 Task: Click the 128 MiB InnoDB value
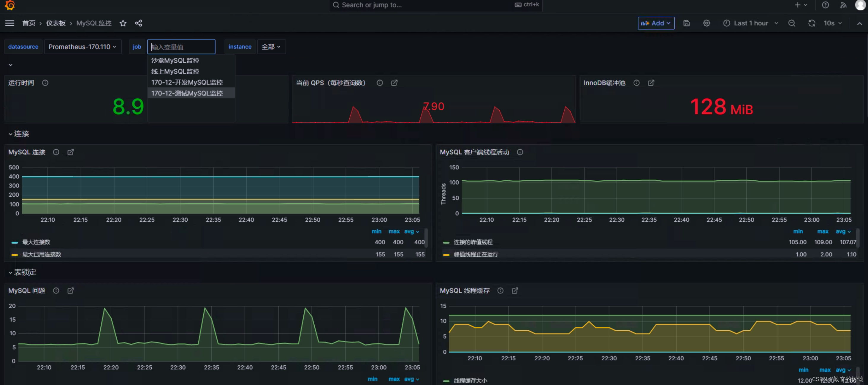click(721, 107)
